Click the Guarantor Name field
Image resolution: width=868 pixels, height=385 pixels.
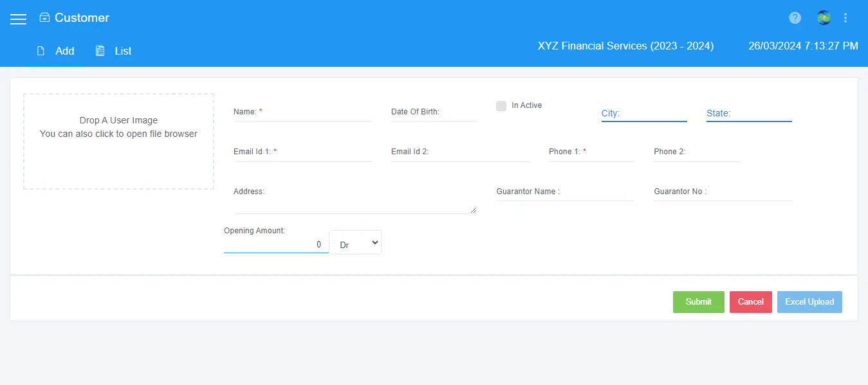(565, 193)
